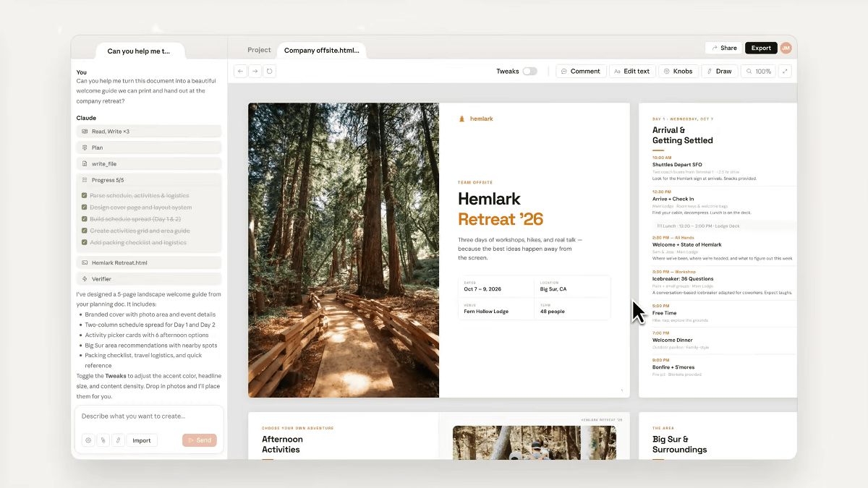Screen dimensions: 868x488
Task: Open the fullscreen expand icon
Action: click(x=785, y=71)
